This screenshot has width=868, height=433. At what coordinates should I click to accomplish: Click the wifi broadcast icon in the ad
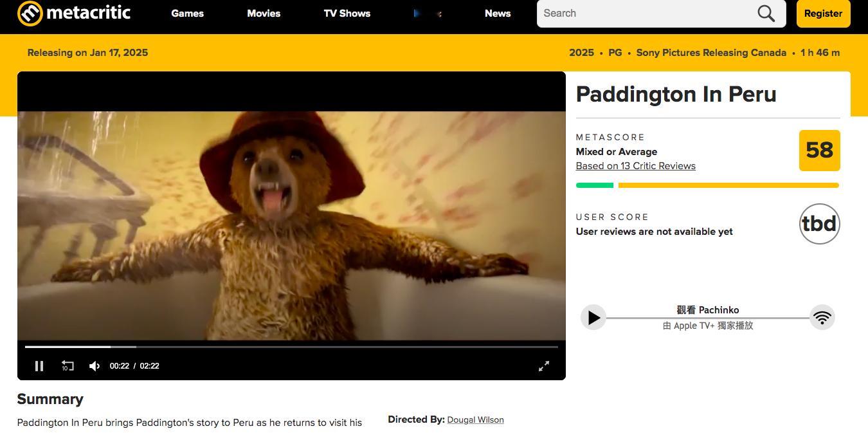point(822,317)
